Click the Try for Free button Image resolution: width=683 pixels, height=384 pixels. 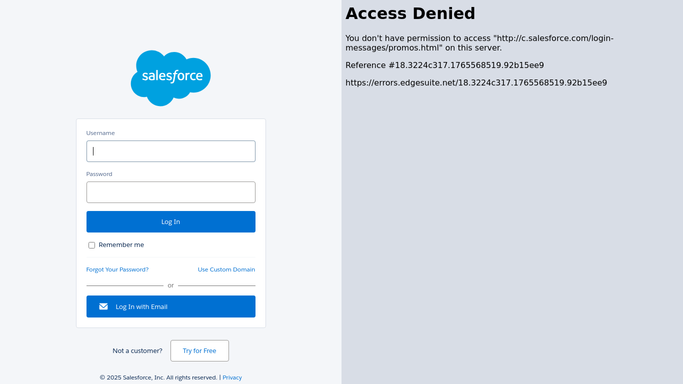(x=199, y=350)
